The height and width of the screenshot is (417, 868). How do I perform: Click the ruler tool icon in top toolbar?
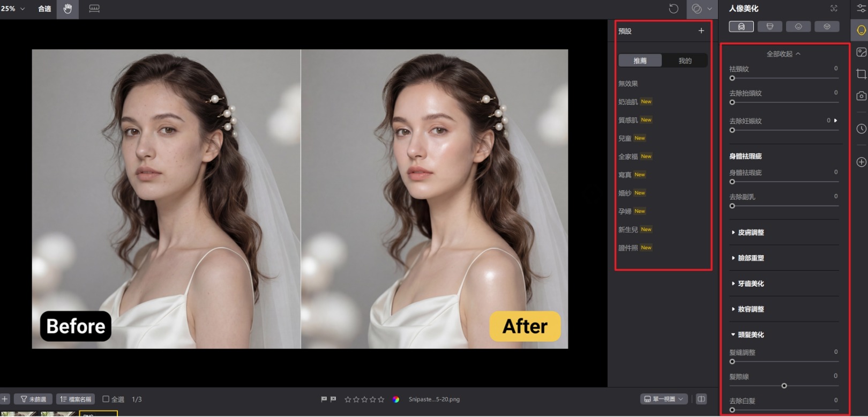pyautogui.click(x=94, y=9)
